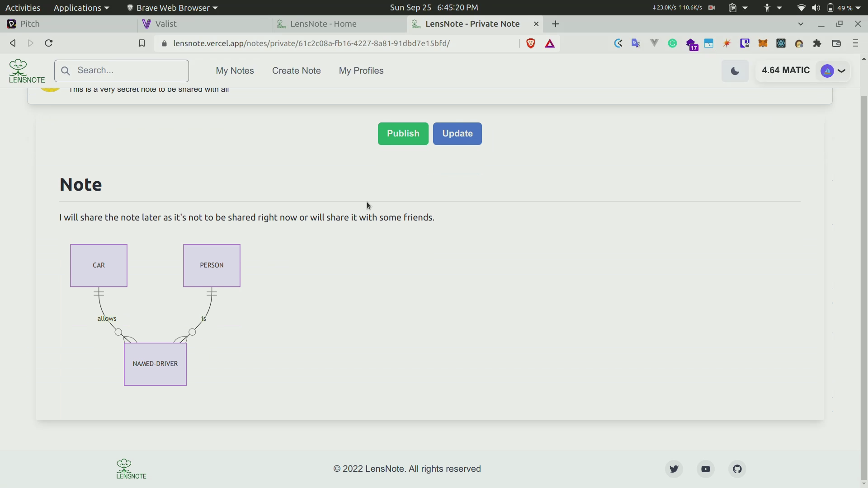The height and width of the screenshot is (488, 868).
Task: Open Applications menu
Action: tap(81, 8)
